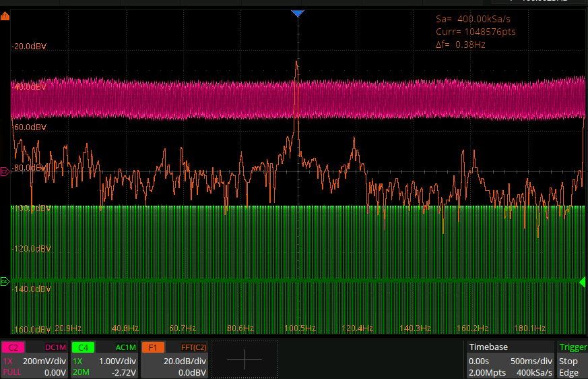Viewport: 588px width, 379px height.
Task: Toggle C2 coupling via DC1M label
Action: (55, 348)
